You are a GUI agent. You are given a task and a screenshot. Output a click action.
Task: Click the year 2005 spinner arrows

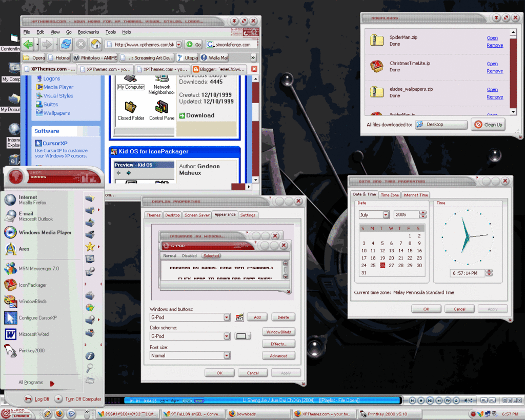423,215
